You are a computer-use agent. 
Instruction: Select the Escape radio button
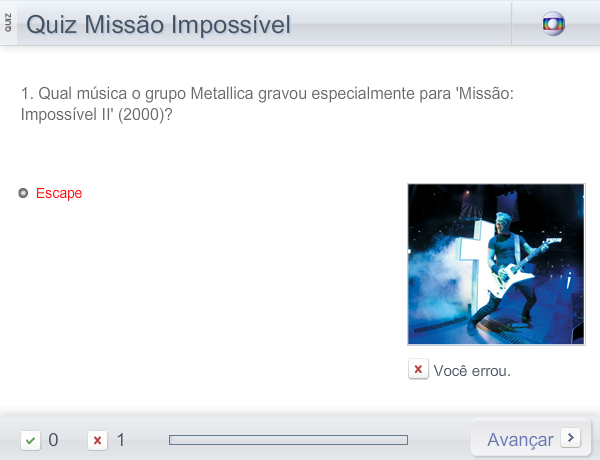(23, 193)
